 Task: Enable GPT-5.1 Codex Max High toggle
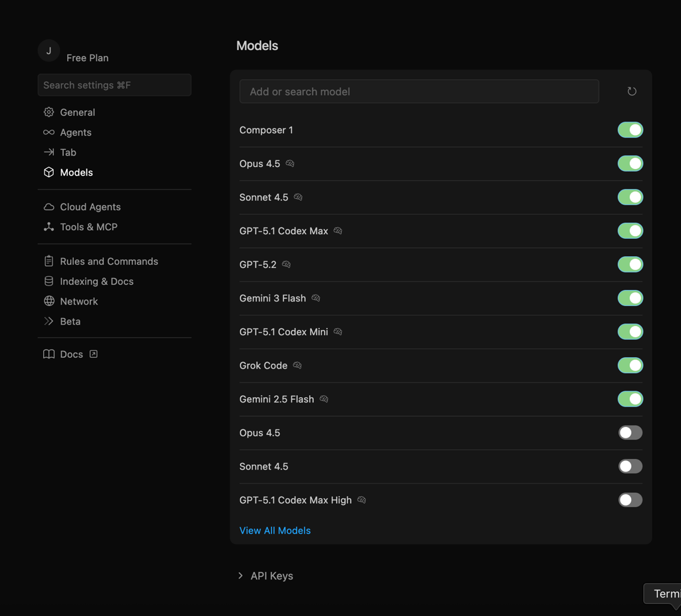[x=630, y=500]
